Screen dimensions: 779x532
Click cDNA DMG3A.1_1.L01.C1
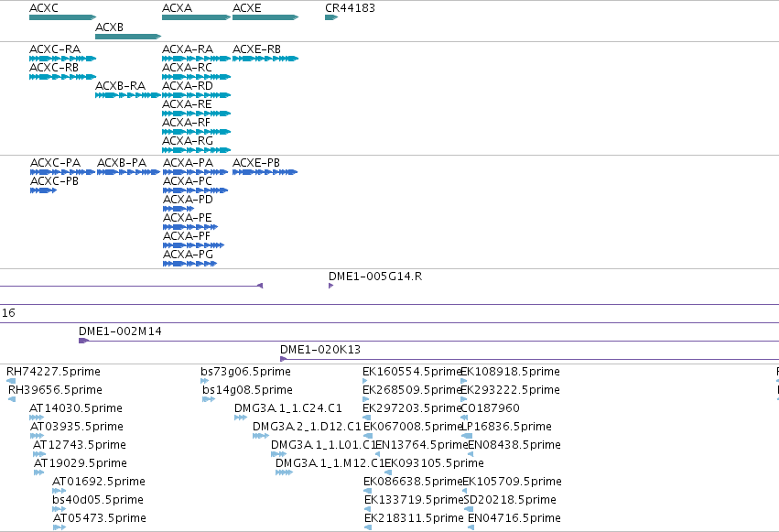click(x=278, y=454)
